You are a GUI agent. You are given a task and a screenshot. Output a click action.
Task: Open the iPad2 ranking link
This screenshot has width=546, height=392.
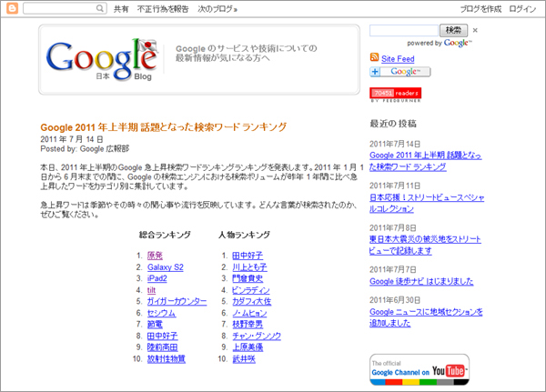157,278
